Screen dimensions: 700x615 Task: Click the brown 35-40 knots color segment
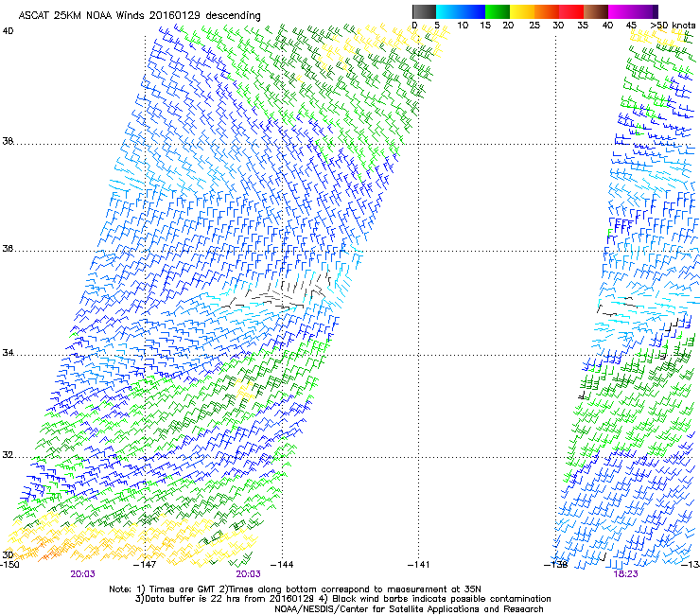tap(596, 11)
